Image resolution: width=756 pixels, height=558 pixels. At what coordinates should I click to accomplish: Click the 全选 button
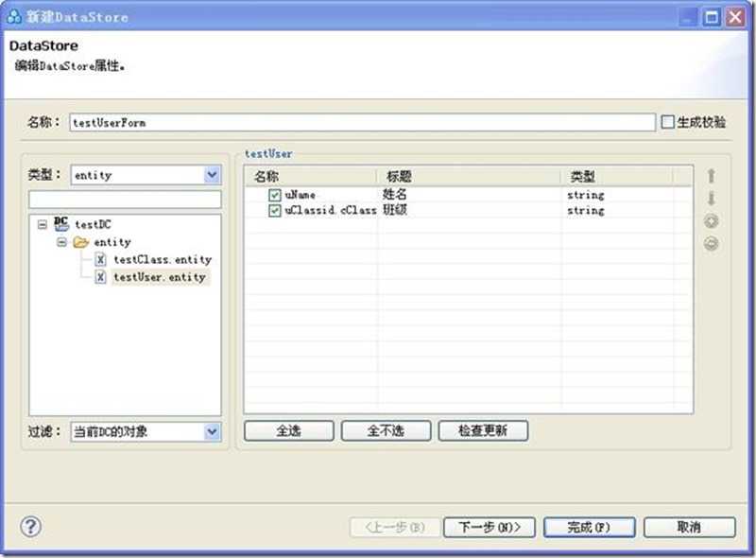[x=289, y=430]
